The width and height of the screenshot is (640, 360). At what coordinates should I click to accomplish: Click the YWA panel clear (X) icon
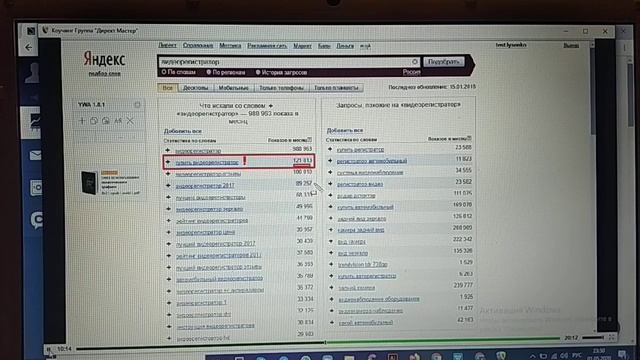pyautogui.click(x=130, y=121)
